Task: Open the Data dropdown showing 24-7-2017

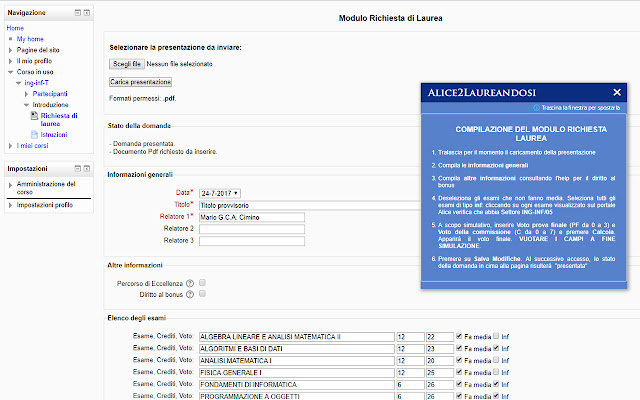Action: (x=220, y=193)
